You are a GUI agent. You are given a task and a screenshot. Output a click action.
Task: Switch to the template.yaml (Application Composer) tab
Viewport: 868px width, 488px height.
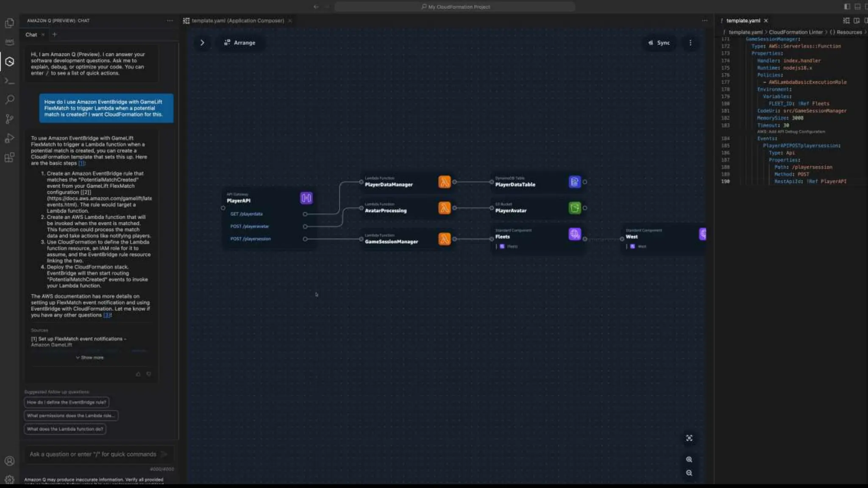tap(237, 20)
